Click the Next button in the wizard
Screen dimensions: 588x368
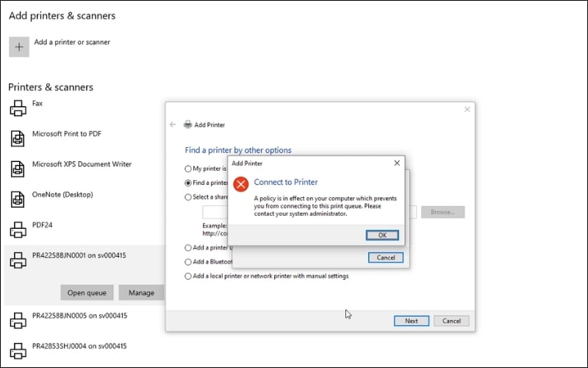(411, 321)
